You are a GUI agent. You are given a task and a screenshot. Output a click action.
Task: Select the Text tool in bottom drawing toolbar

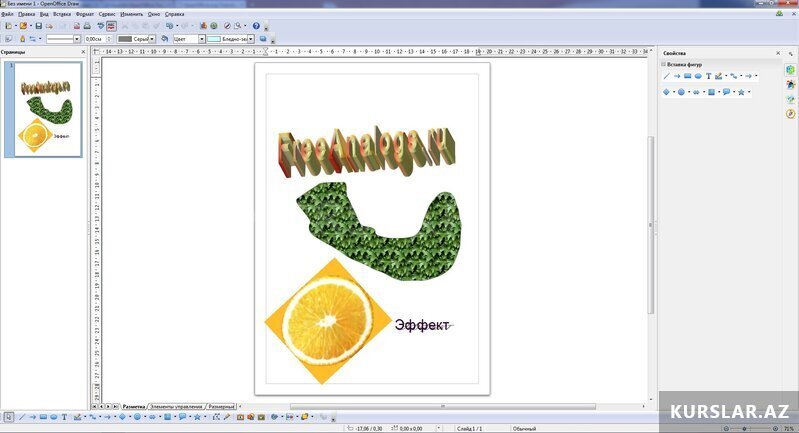(64, 417)
